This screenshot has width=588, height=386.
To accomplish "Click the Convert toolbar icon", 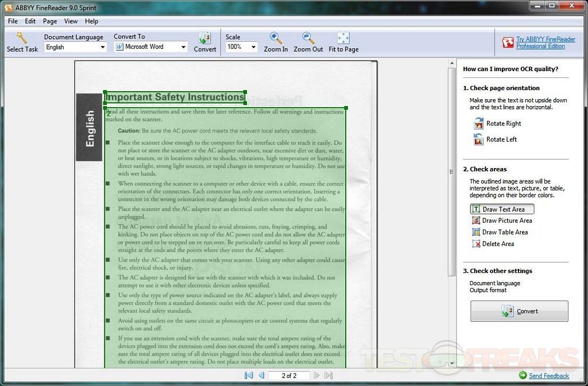I will (205, 38).
